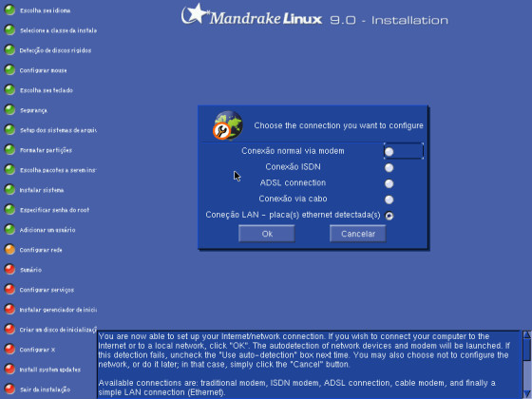Open the Escolha seu idioma step
The height and width of the screenshot is (399, 532).
46,10
